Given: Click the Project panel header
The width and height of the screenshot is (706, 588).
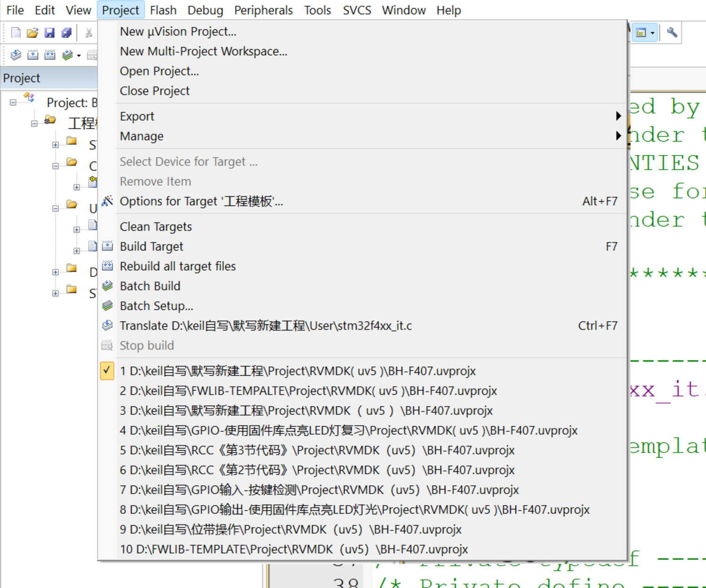Looking at the screenshot, I should point(49,78).
